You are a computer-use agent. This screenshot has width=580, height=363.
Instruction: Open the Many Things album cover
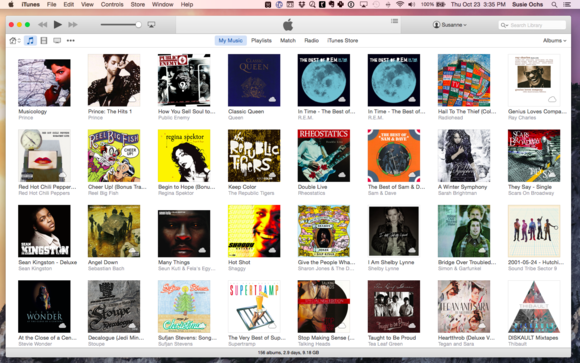[x=184, y=233]
